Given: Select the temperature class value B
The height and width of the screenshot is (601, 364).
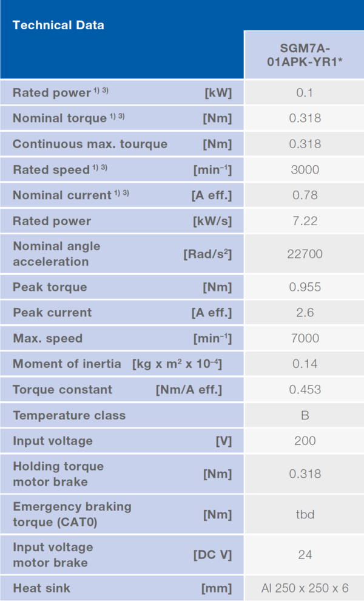Looking at the screenshot, I should [305, 415].
